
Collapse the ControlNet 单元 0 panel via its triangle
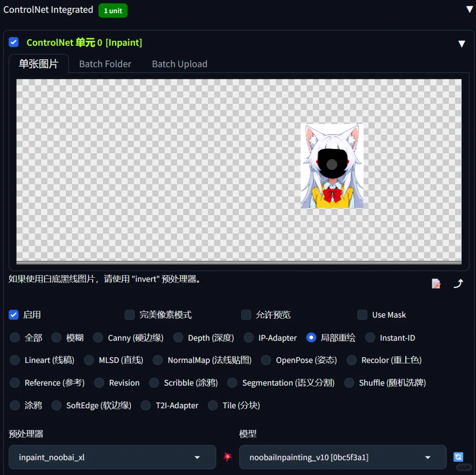461,44
